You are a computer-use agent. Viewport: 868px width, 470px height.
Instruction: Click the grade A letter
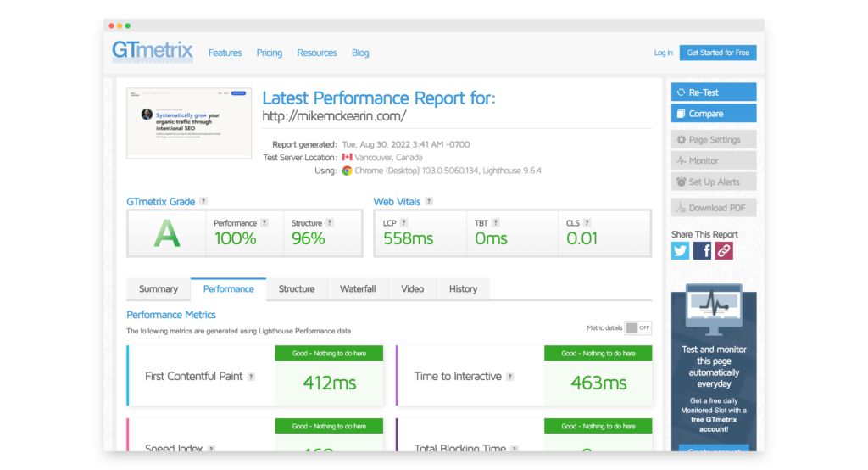[x=167, y=234]
